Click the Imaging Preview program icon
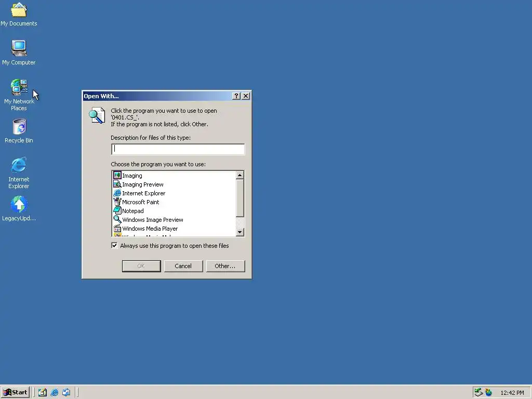Image resolution: width=532 pixels, height=399 pixels. (117, 184)
